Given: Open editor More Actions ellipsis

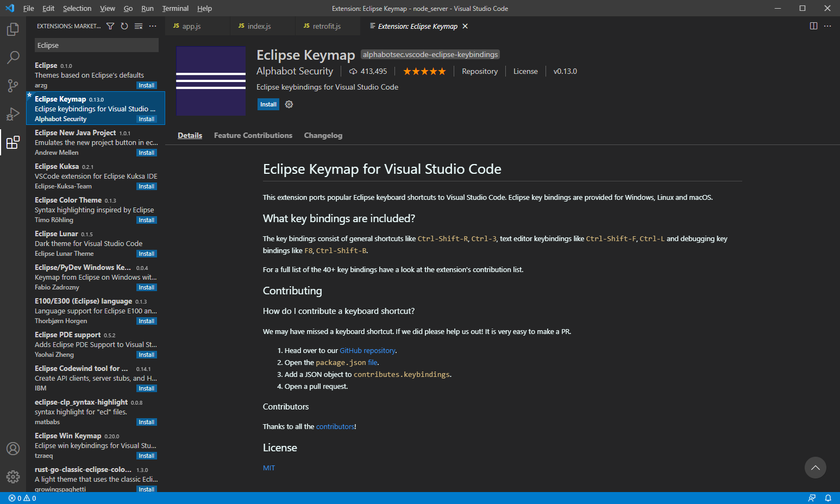Looking at the screenshot, I should tap(828, 26).
